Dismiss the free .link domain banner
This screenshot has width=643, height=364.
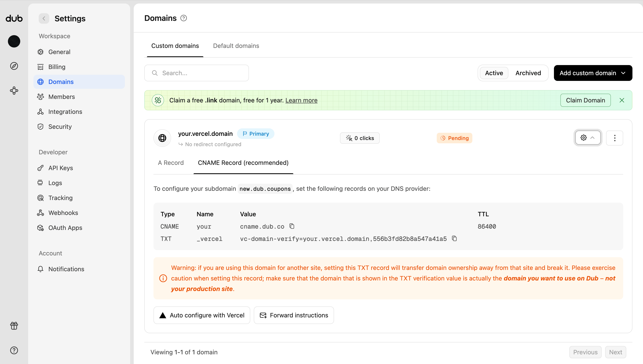(622, 100)
